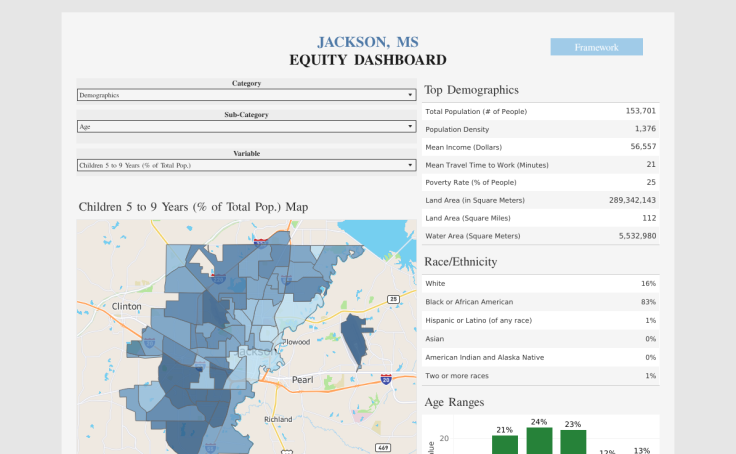Click the Route 469 highway shield on map
Viewport: 736px width, 454px height.
tap(383, 448)
